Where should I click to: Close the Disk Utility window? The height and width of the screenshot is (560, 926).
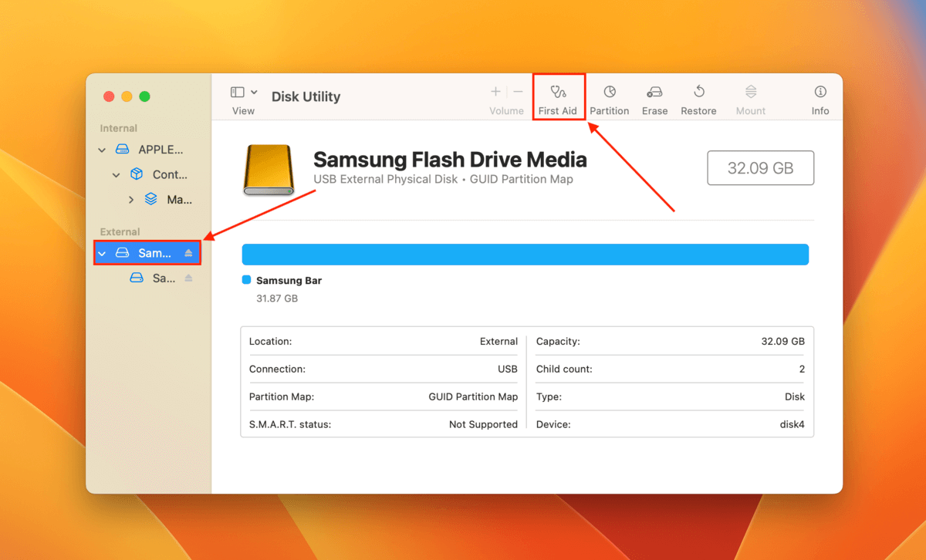[109, 96]
